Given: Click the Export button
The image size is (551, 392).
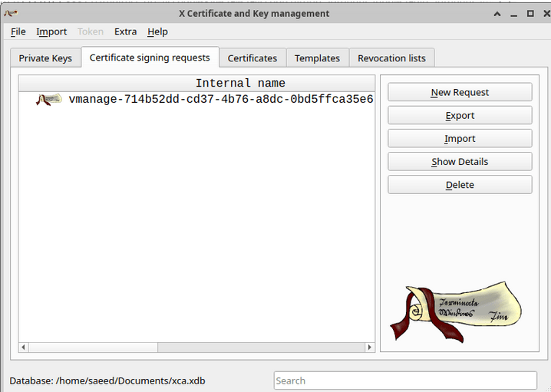Looking at the screenshot, I should [x=460, y=116].
